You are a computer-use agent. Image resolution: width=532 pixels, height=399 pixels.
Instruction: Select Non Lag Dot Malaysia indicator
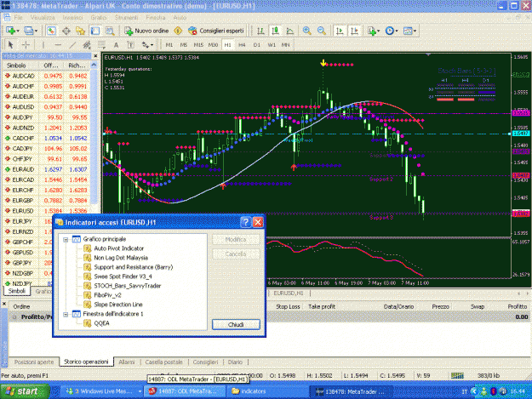tap(121, 258)
